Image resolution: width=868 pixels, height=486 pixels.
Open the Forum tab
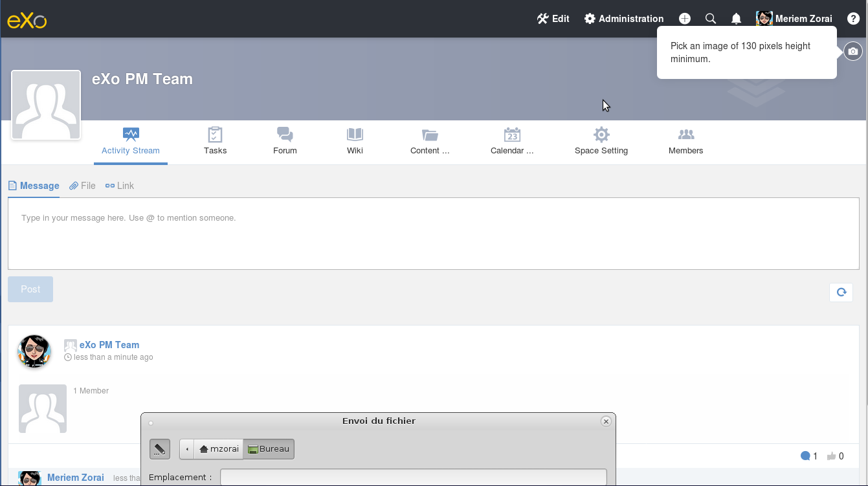point(285,142)
